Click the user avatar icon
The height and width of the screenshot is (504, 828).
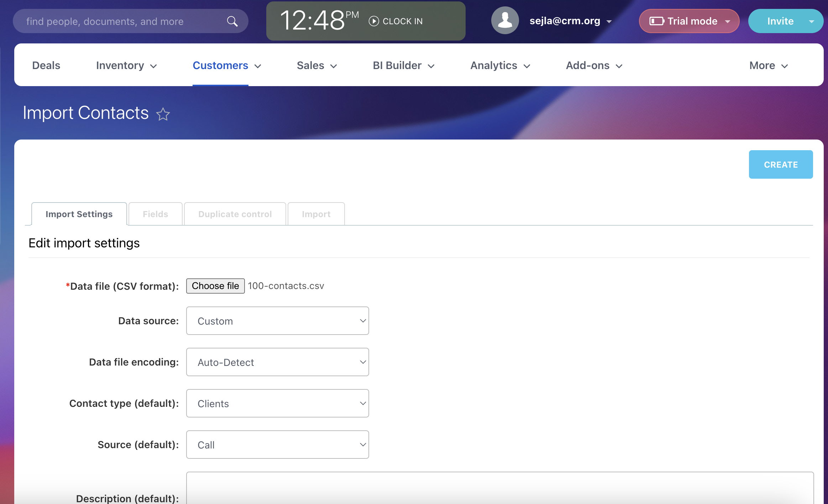(504, 20)
